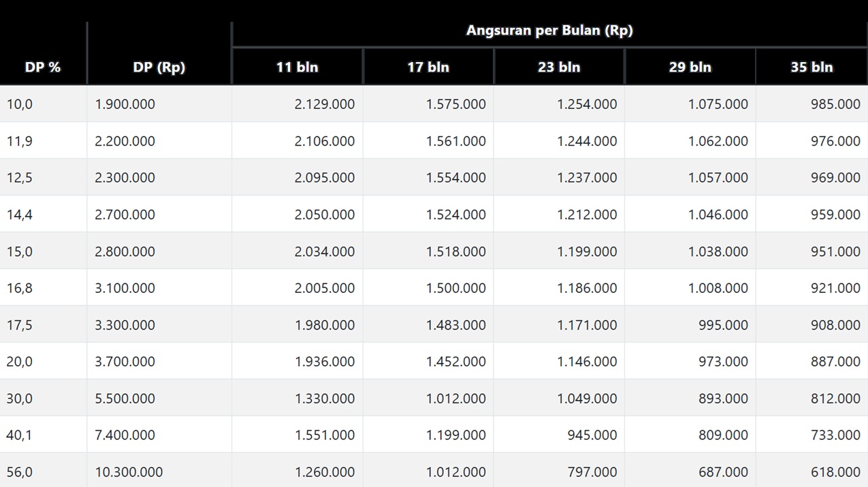
Task: Click DP amount 10.300.000
Action: (x=129, y=472)
